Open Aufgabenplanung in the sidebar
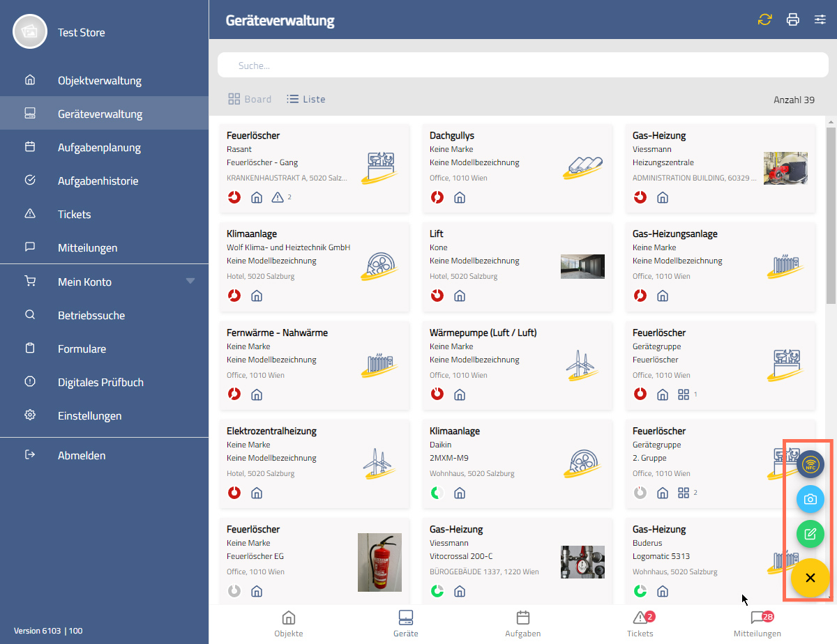This screenshot has height=644, width=837. click(x=99, y=148)
